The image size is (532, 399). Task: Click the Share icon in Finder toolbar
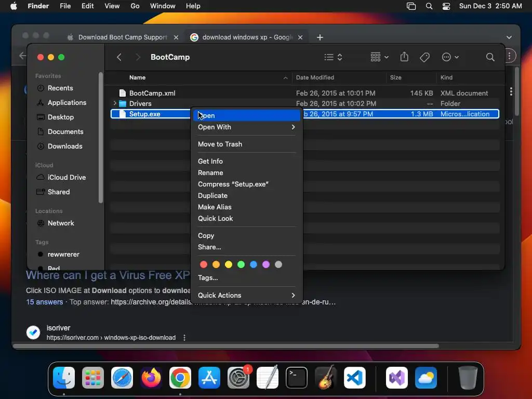coord(404,57)
